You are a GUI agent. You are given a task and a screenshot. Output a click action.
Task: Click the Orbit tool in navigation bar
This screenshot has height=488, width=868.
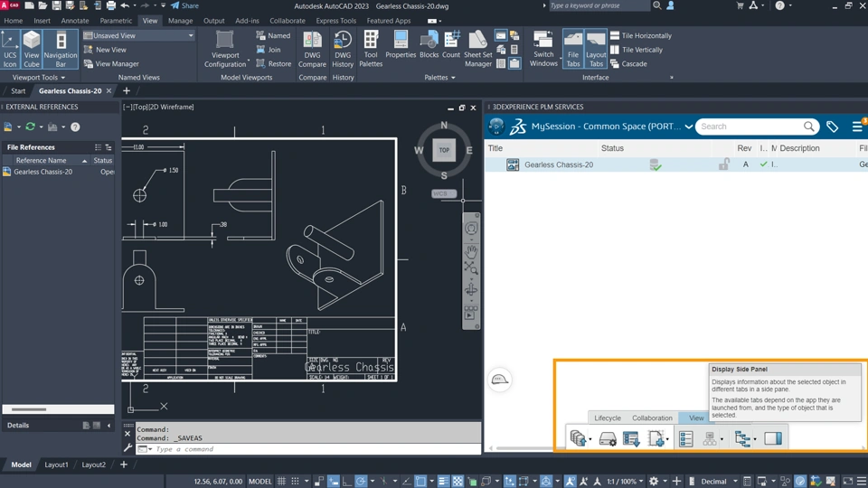pos(471,289)
